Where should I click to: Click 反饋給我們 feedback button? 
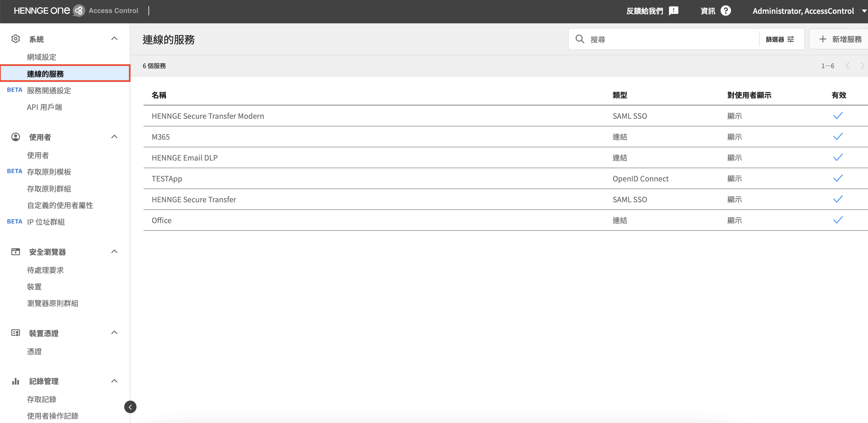click(652, 11)
